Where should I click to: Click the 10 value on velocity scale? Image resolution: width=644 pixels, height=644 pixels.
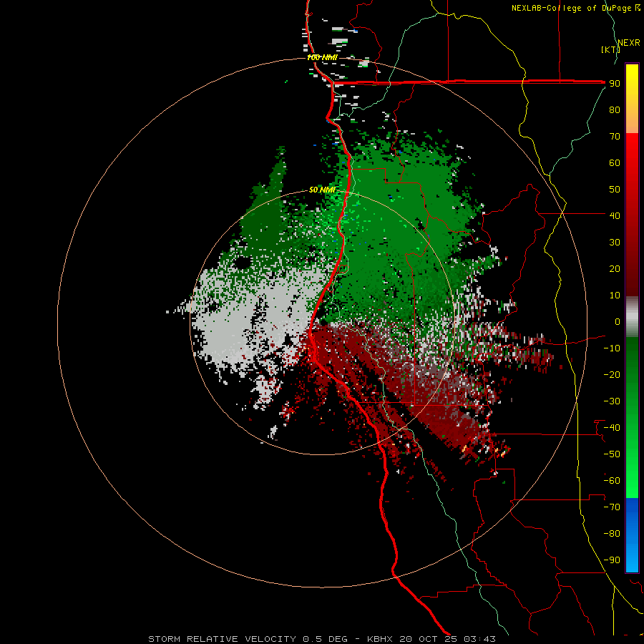tap(615, 296)
